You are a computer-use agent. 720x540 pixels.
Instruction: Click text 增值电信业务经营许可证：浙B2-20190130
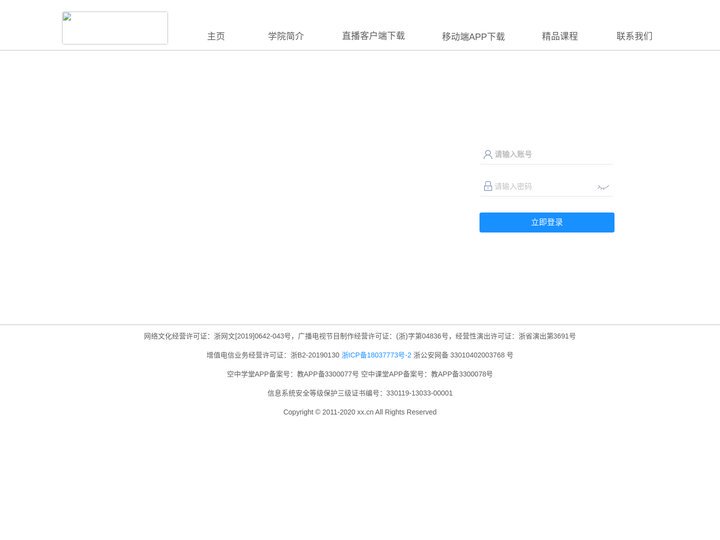click(x=273, y=355)
